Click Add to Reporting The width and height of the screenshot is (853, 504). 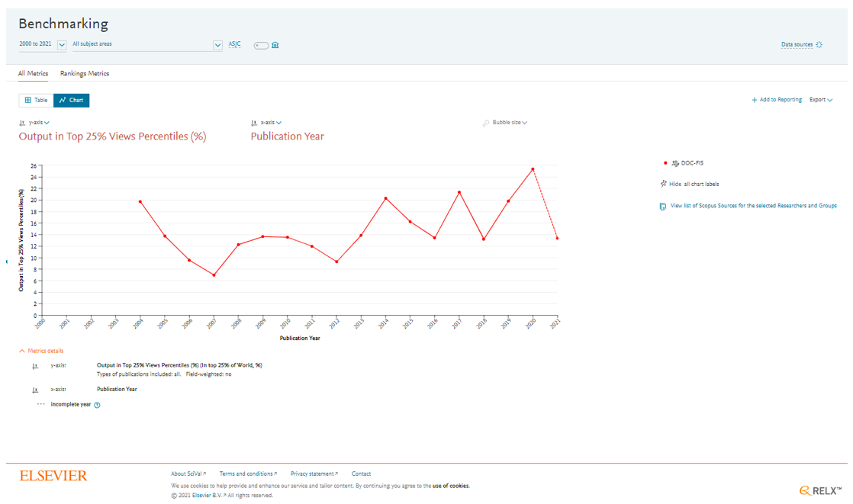(x=777, y=99)
